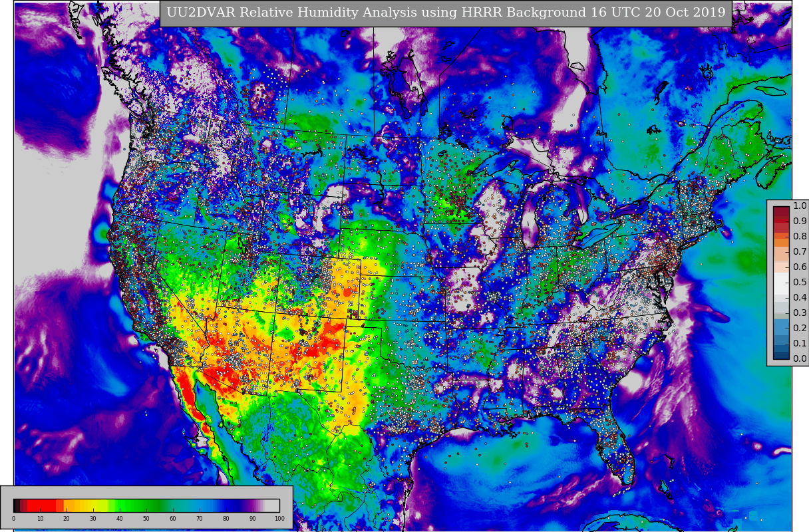Click the 0.6 label on the right colorbar

coord(800,267)
